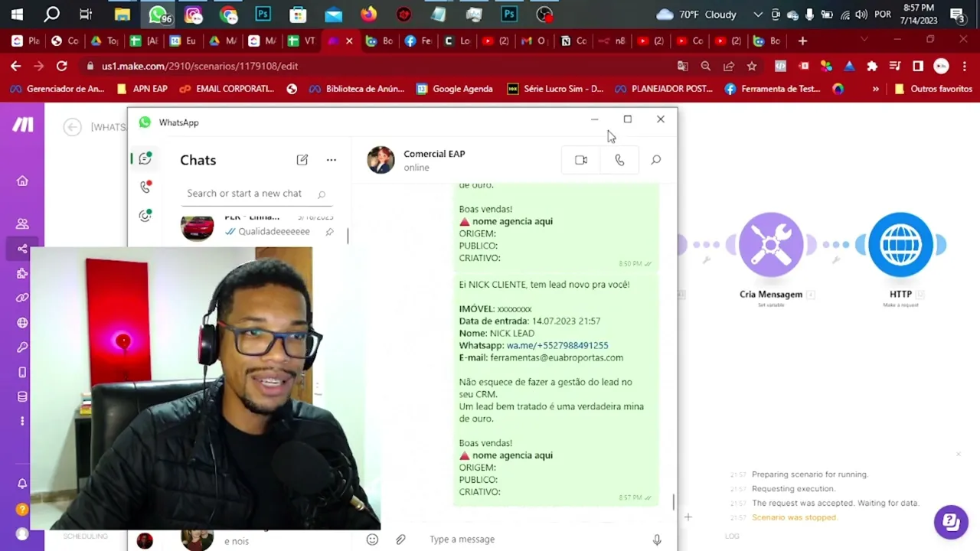Open Make Scenarios share icon

pos(22,249)
